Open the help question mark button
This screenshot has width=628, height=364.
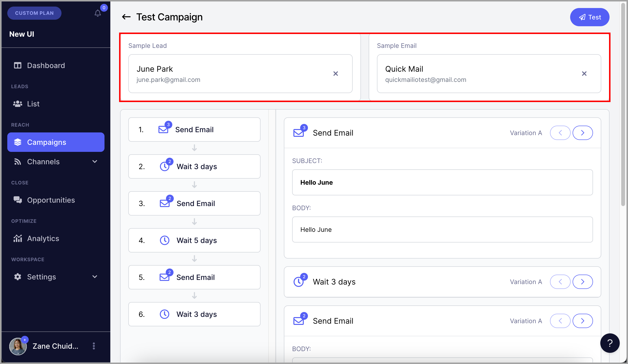point(610,343)
